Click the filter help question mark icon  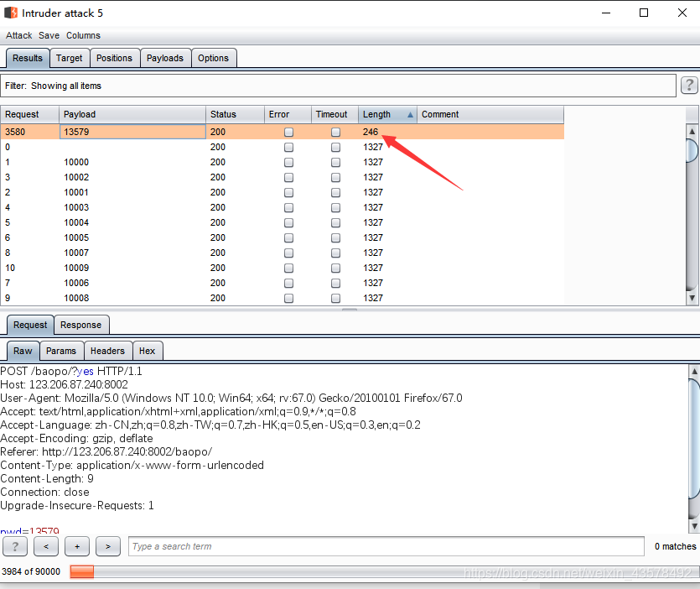coord(689,85)
